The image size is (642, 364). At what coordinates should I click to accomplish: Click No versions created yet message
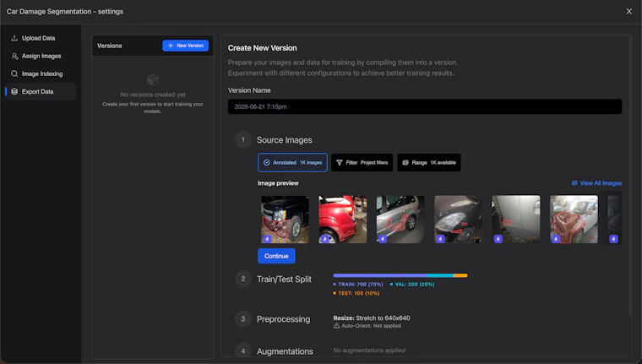point(153,95)
